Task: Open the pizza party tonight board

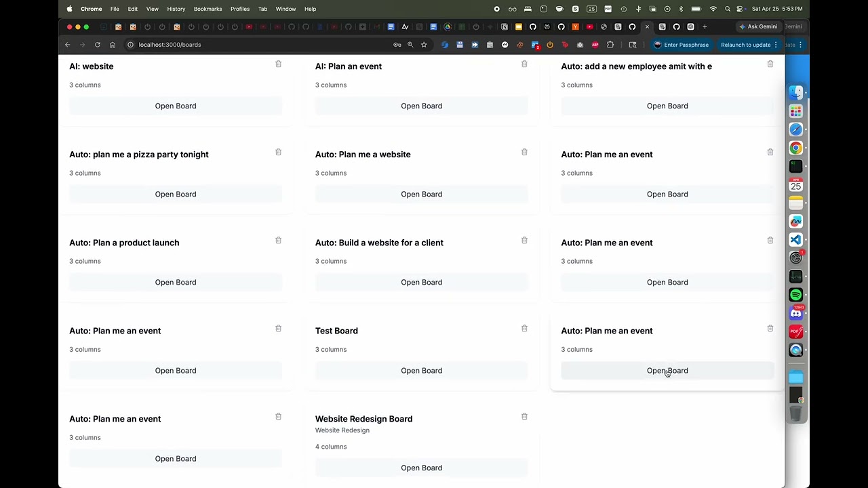Action: [x=176, y=194]
